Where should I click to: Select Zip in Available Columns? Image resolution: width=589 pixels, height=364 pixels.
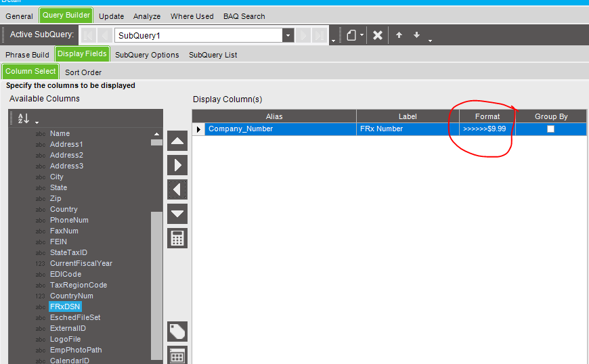pos(56,198)
